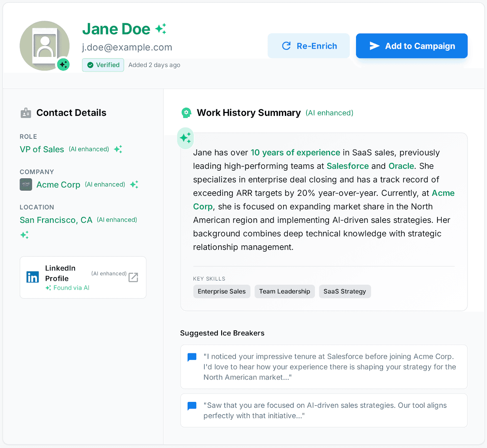Click the LinkedIn icon in Contact Details
Image resolution: width=487 pixels, height=448 pixels.
[32, 277]
